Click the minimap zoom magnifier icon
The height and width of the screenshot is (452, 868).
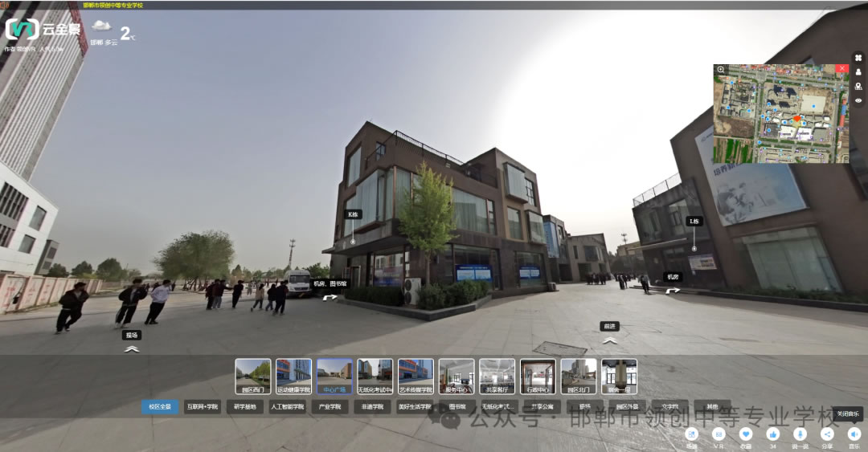click(x=721, y=70)
